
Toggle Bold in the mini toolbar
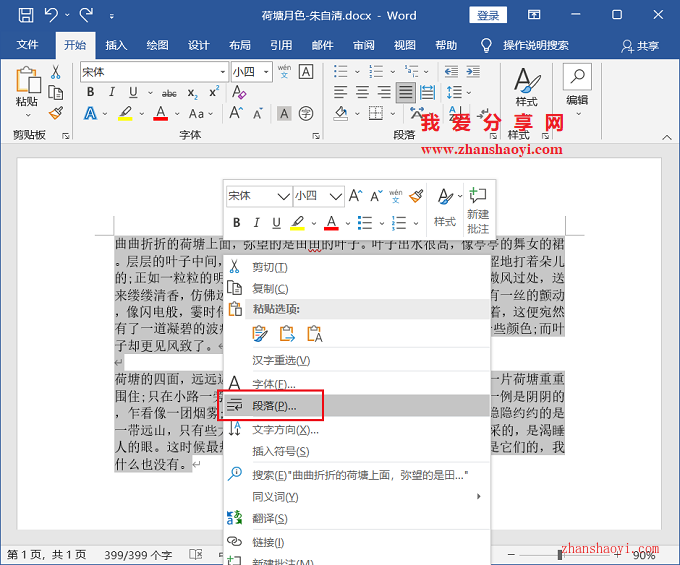[236, 222]
